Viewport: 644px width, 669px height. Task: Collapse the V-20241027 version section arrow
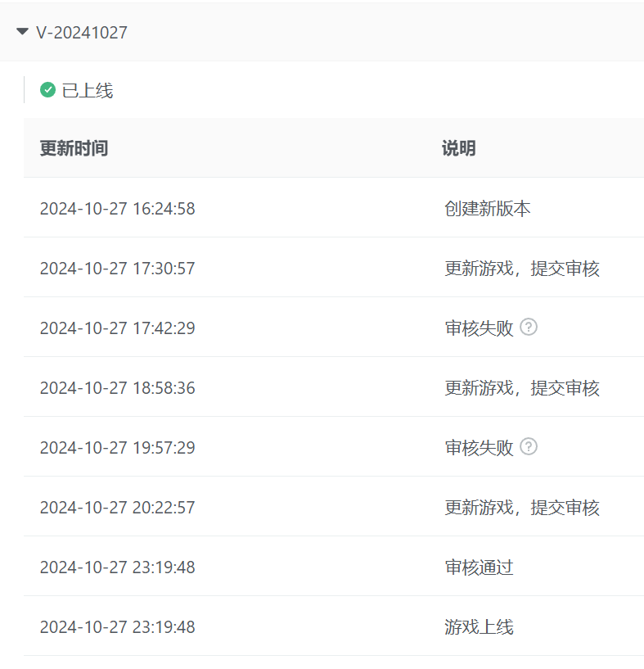[22, 32]
